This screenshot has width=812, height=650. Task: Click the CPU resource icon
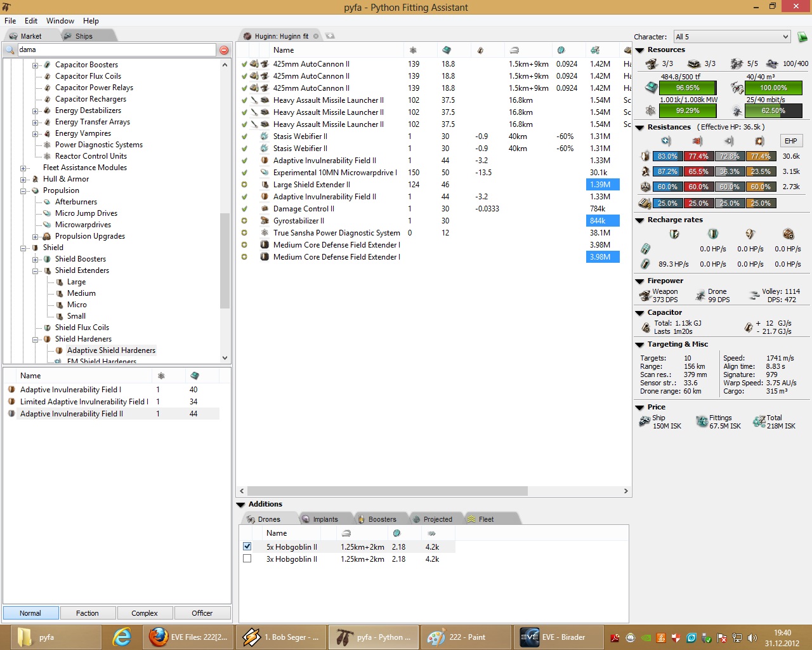click(651, 88)
